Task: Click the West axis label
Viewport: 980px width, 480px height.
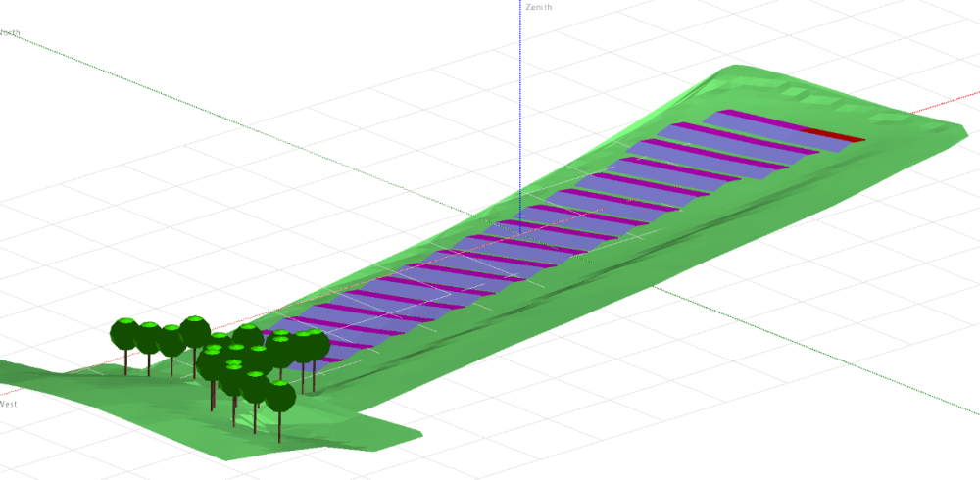Action: coord(8,403)
